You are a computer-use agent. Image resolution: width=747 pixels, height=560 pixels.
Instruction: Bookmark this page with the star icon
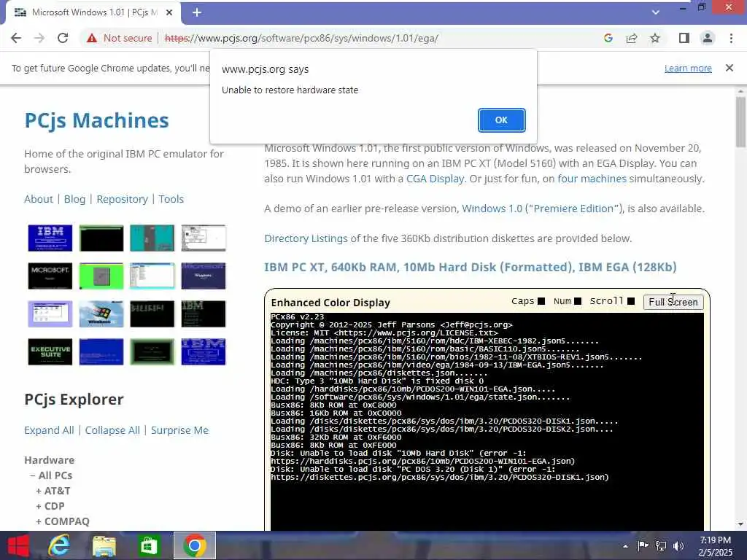click(655, 38)
